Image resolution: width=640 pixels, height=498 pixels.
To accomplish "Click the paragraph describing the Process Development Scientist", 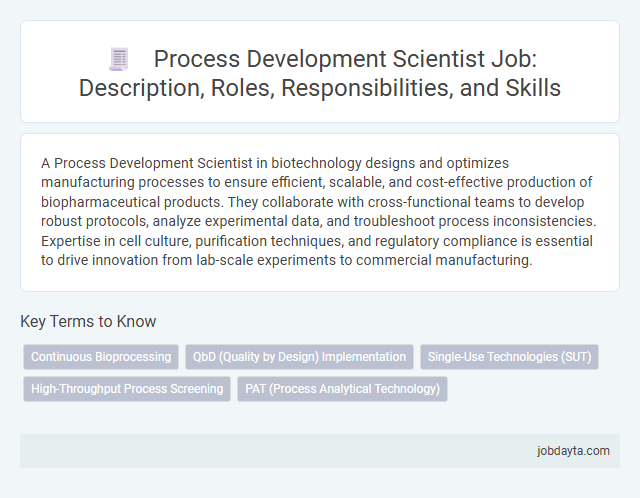I will pos(319,211).
